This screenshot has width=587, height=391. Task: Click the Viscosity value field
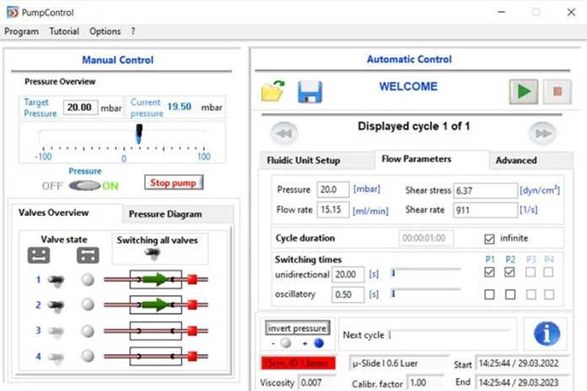click(x=317, y=383)
